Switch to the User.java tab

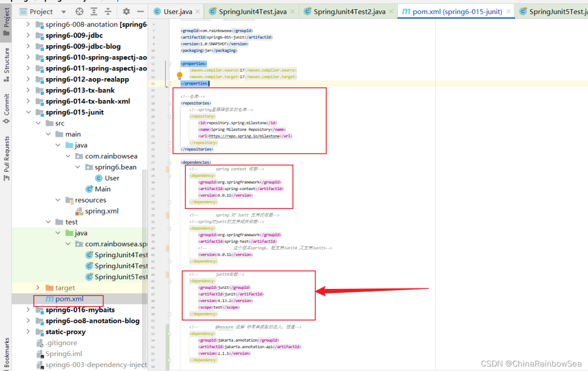tap(177, 10)
